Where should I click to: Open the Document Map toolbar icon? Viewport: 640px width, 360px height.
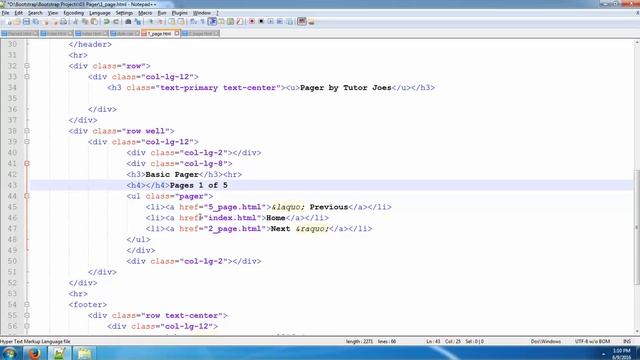[x=231, y=22]
